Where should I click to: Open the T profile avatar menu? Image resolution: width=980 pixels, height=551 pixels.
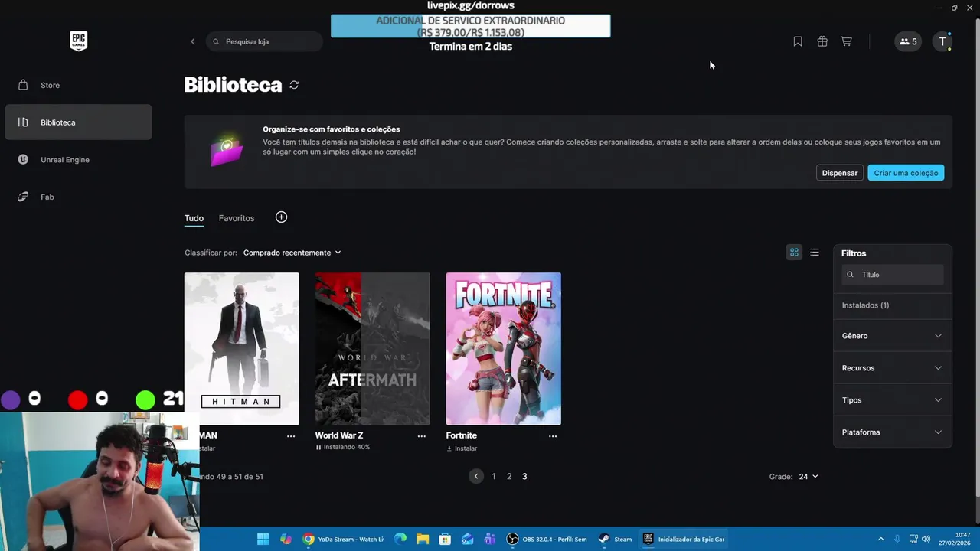tap(942, 41)
